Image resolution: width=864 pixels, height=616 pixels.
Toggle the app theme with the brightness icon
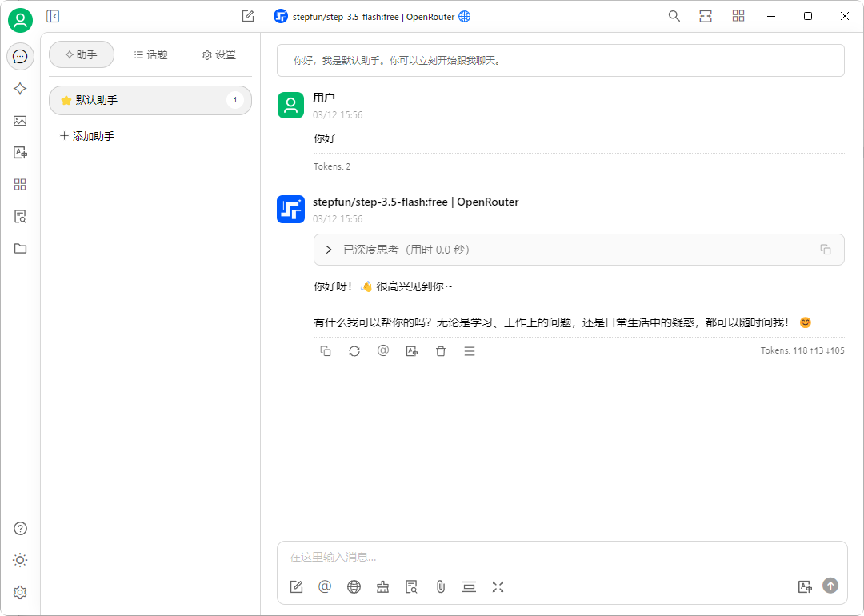20,560
